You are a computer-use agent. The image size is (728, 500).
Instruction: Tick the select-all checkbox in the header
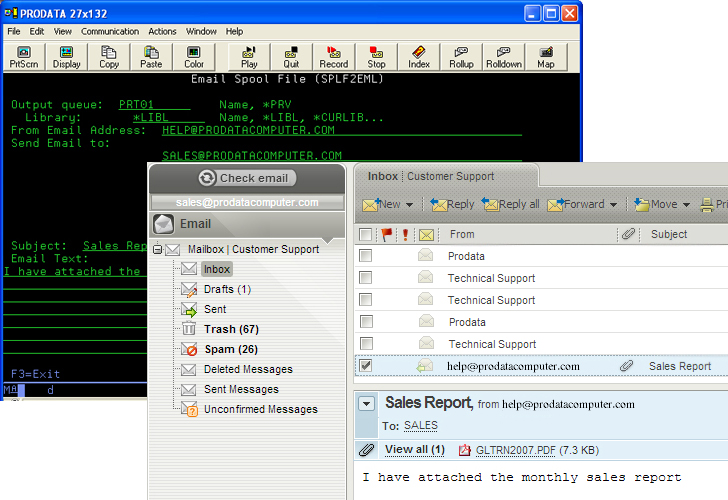click(365, 234)
